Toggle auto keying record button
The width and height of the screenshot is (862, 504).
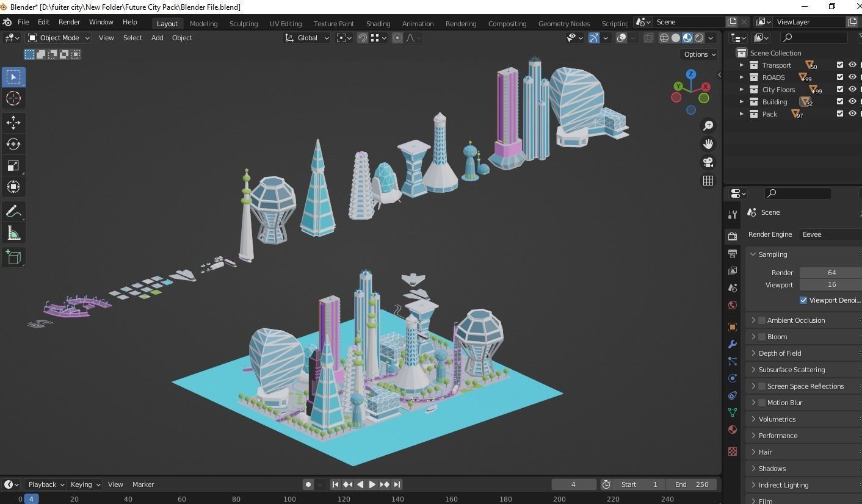308,484
